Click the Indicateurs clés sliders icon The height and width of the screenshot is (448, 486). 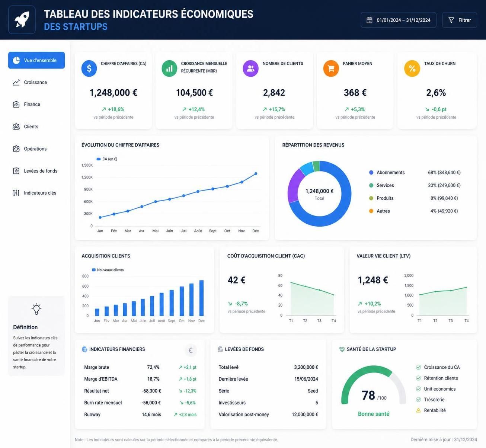point(16,193)
